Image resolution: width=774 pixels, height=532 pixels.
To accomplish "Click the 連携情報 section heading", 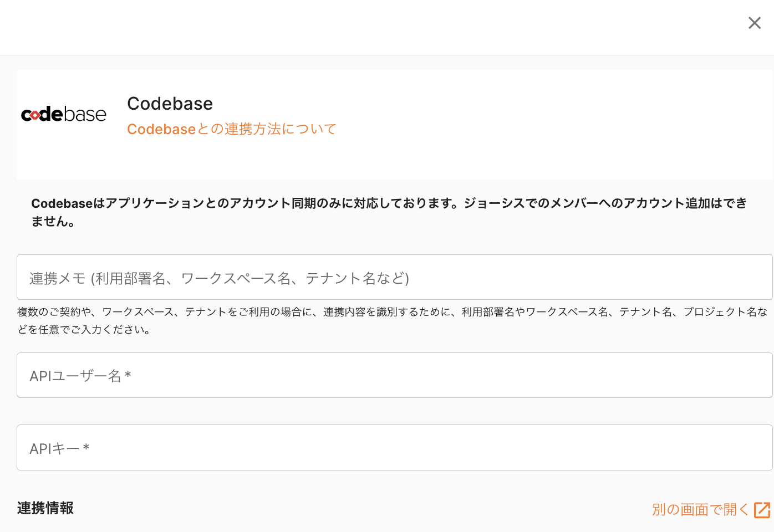I will 45,508.
